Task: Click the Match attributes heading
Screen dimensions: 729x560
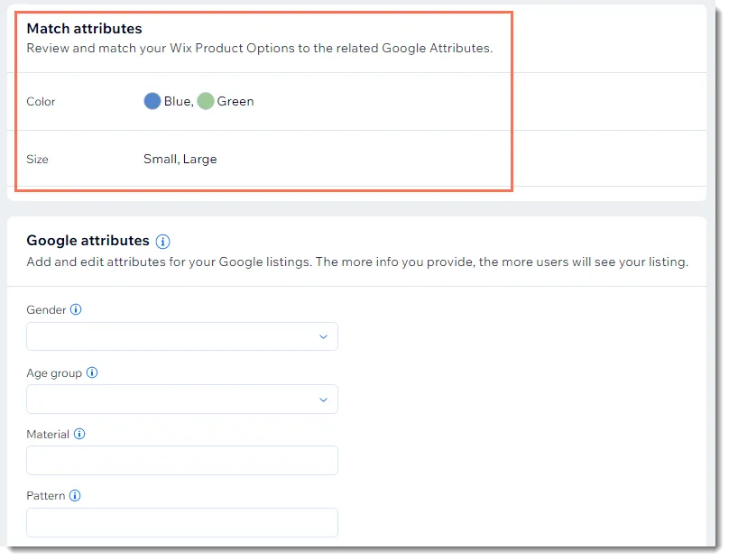Action: [84, 29]
